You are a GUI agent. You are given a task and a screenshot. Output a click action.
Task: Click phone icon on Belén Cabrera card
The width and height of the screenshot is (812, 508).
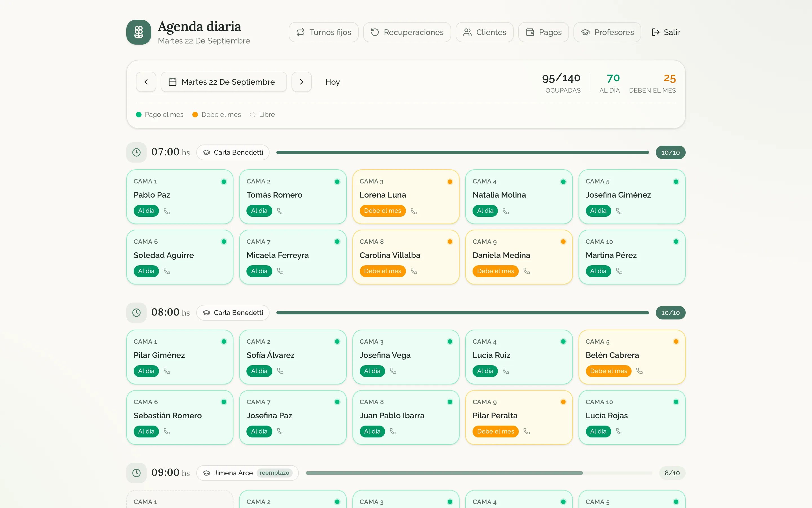639,371
